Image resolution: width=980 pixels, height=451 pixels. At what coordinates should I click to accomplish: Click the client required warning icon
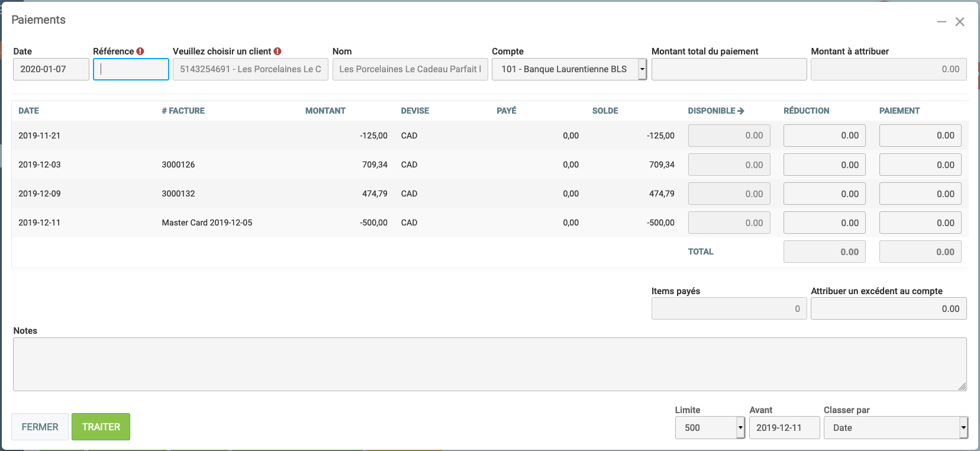point(278,51)
